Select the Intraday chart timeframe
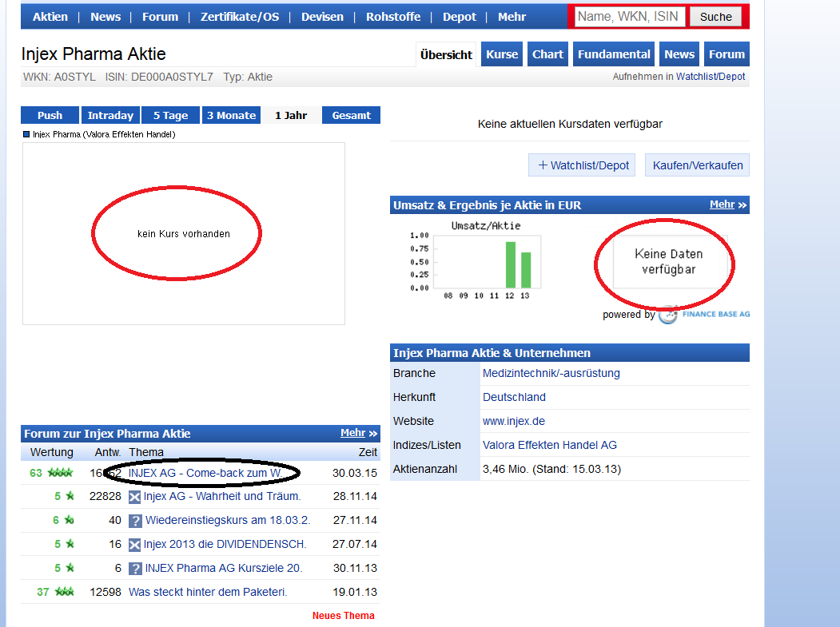The height and width of the screenshot is (627, 840). point(110,115)
